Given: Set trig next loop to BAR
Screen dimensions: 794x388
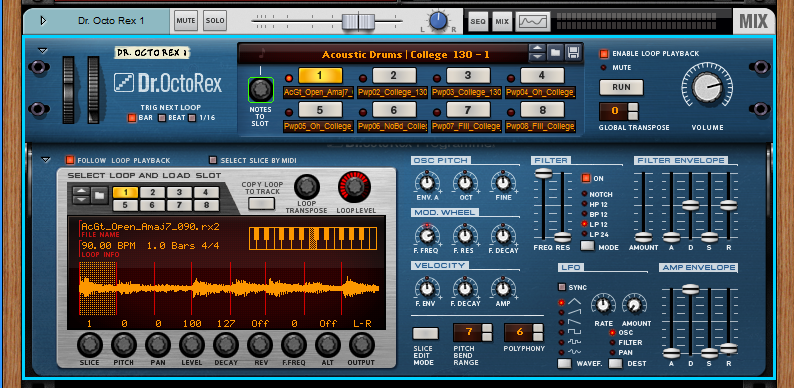Looking at the screenshot, I should 132,118.
